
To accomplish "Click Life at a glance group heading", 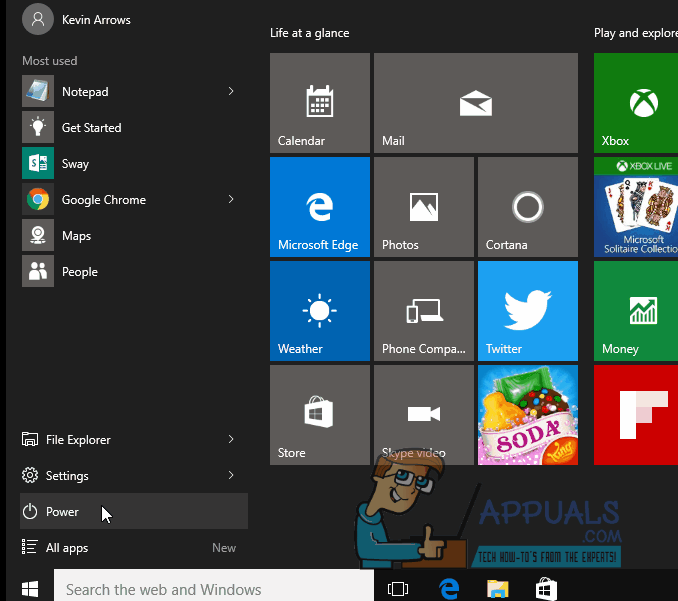I will coord(310,33).
